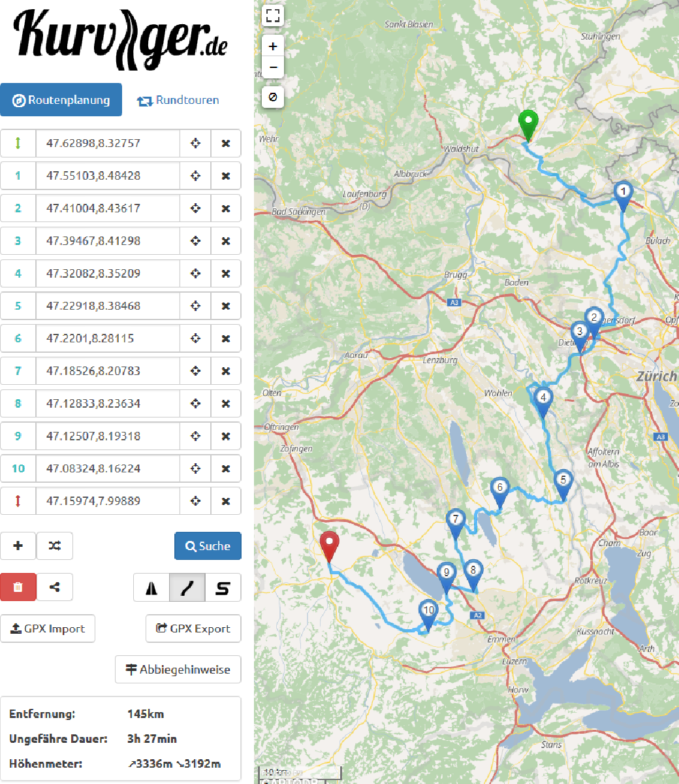Viewport: 679px width, 784px height.
Task: Pick location on map for waypoint 3
Action: [195, 241]
